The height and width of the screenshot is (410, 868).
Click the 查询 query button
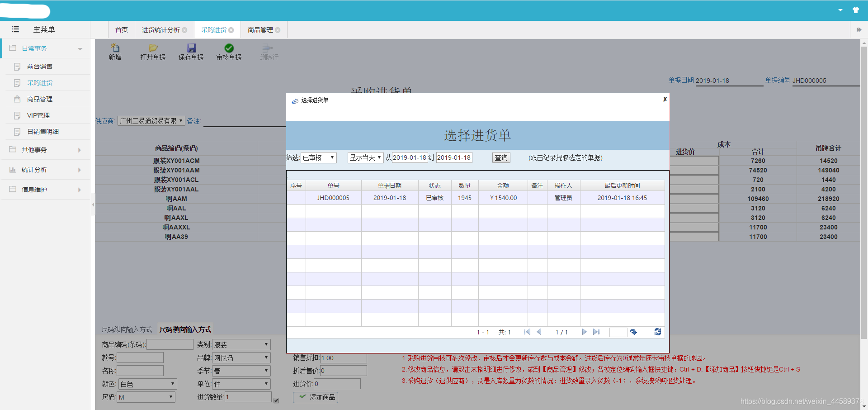[x=500, y=157]
